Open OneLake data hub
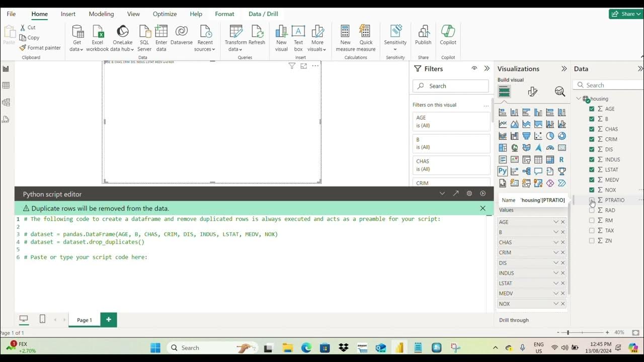The height and width of the screenshot is (362, 644). [x=122, y=38]
